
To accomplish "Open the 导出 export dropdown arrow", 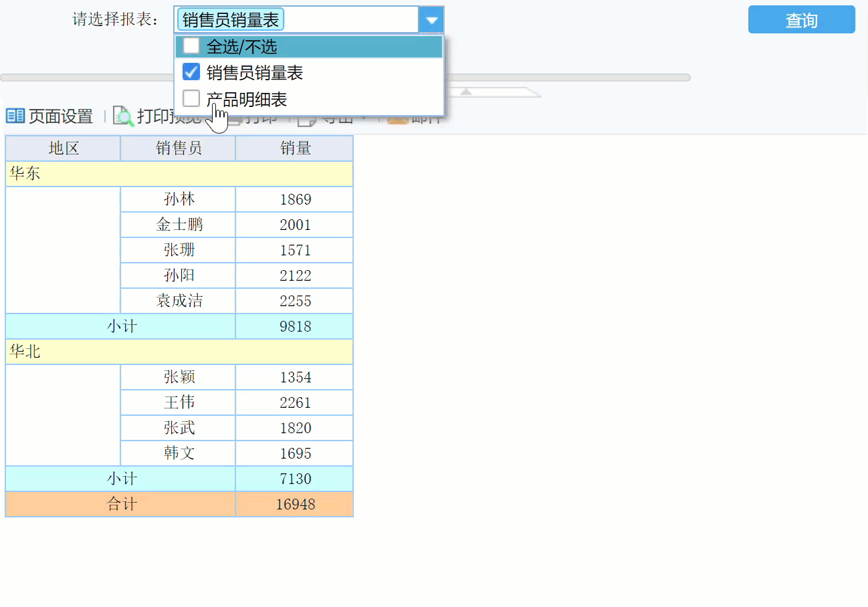I will [364, 117].
